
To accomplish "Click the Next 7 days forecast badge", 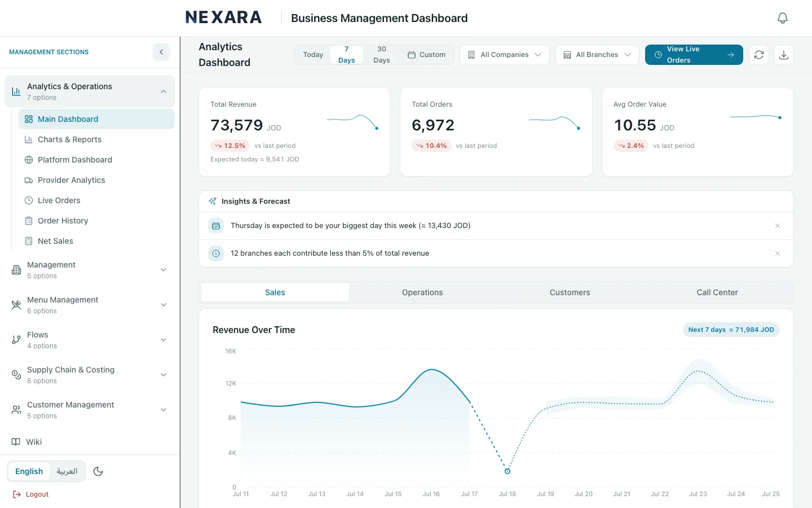I will 731,330.
